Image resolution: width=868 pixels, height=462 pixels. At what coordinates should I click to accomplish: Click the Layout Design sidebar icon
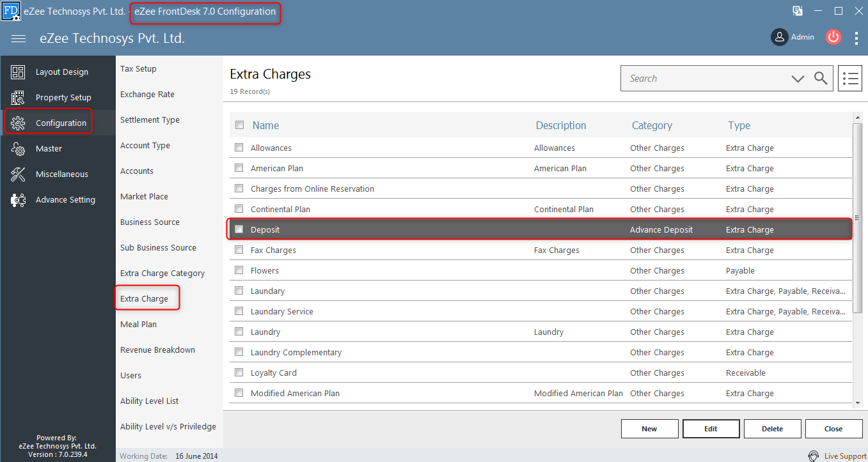point(18,72)
